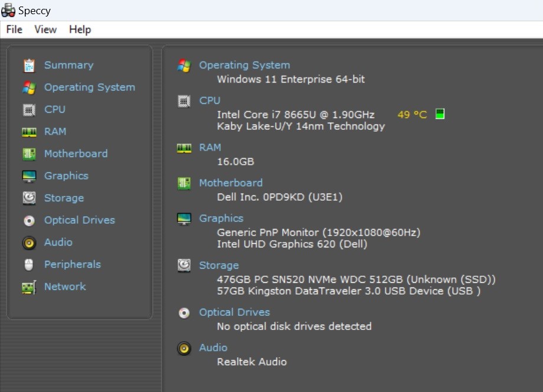Image resolution: width=543 pixels, height=392 pixels.
Task: Click the Graphics heading in summary panel
Action: click(221, 218)
